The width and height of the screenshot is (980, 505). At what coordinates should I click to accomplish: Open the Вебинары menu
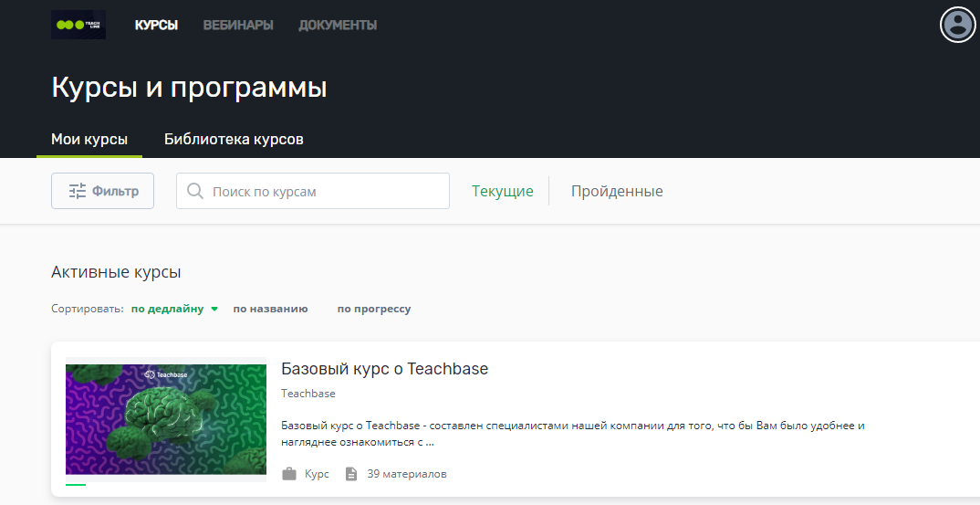click(238, 25)
